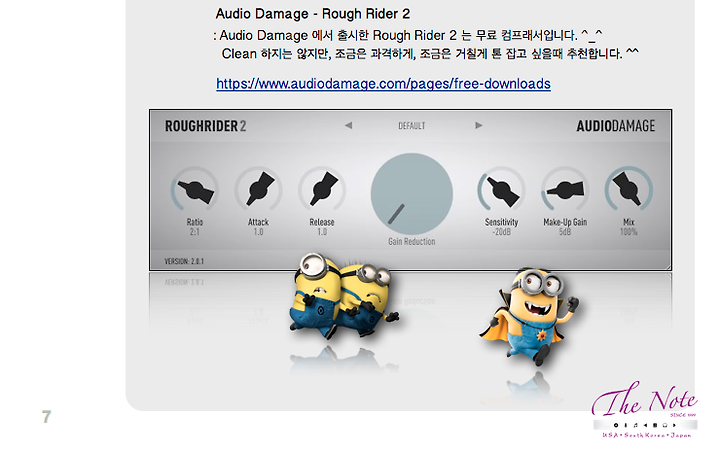Viewport: 720px width, 451px height.
Task: Adjust the Ratio knob
Action: [x=195, y=190]
